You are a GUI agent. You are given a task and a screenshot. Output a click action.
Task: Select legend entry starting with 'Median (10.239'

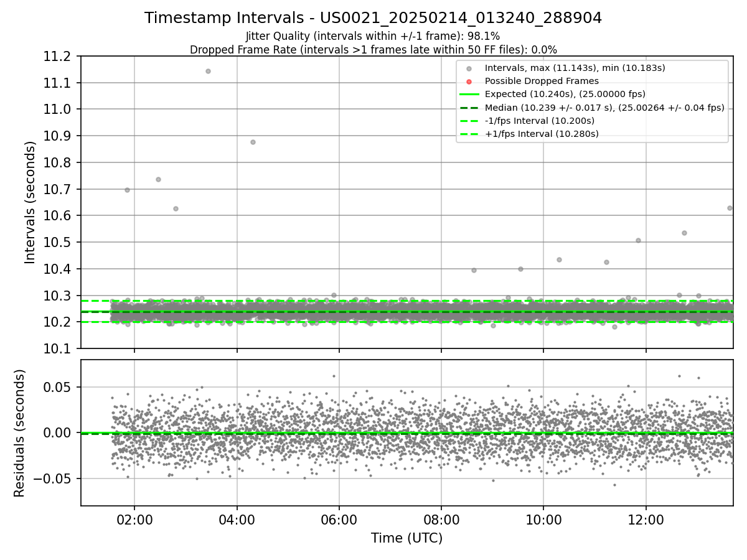604,108
